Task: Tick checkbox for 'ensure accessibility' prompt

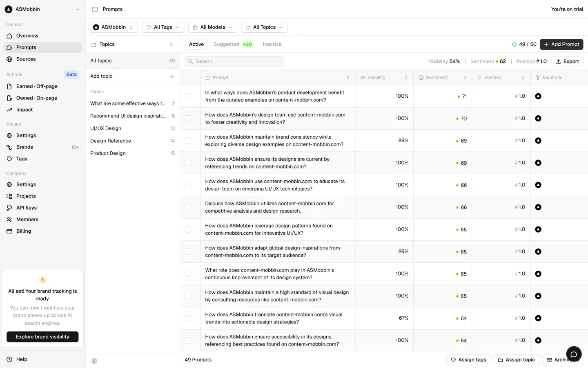Action: coord(188,340)
